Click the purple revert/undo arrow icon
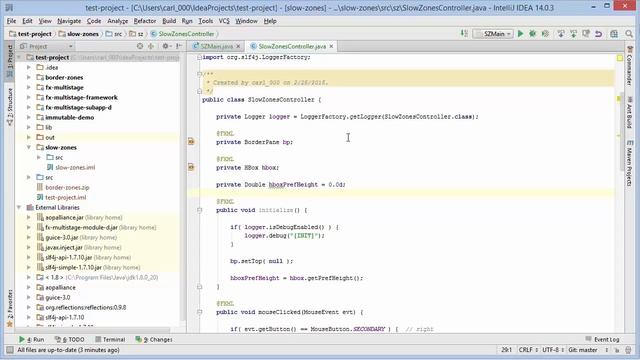Viewport: 640px width, 360px height. coord(598,34)
